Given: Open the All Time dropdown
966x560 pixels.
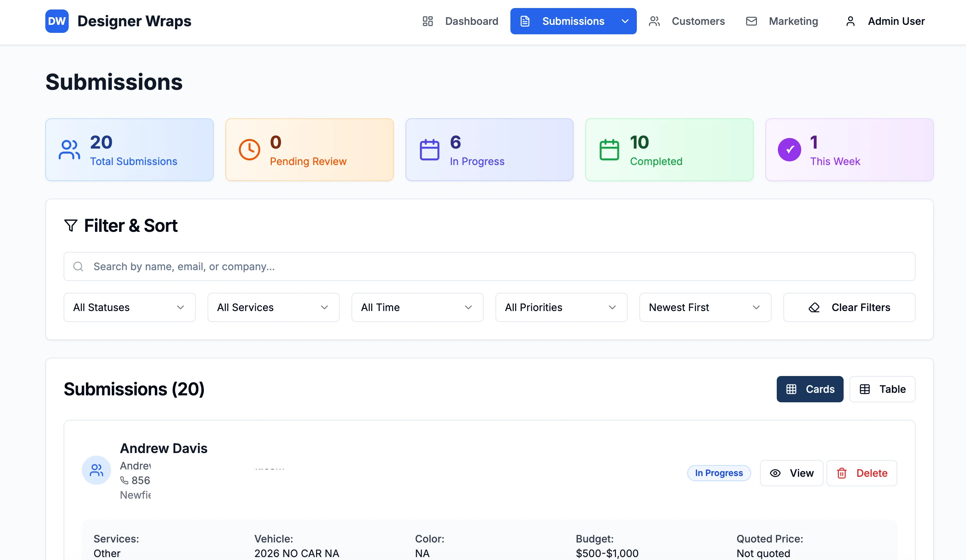Looking at the screenshot, I should [417, 308].
